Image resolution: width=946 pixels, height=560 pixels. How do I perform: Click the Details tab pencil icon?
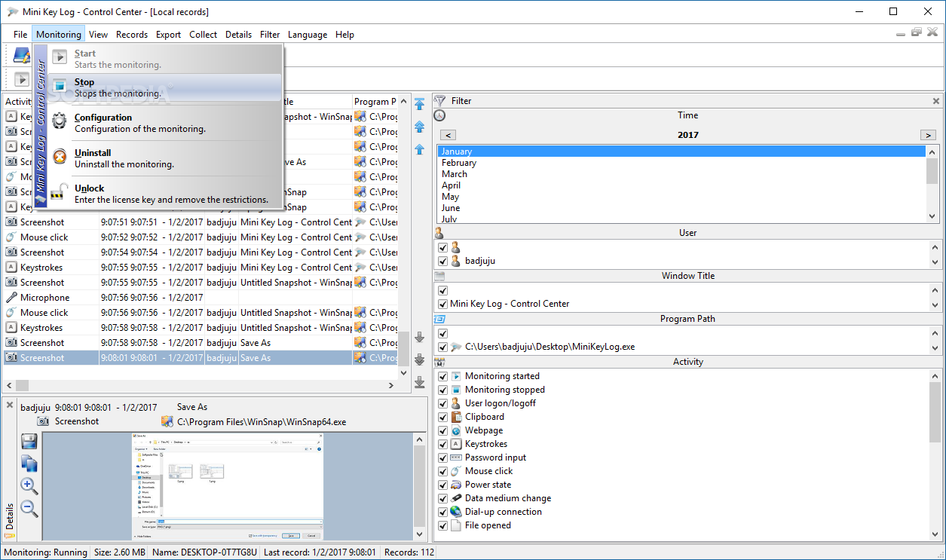pos(10,536)
